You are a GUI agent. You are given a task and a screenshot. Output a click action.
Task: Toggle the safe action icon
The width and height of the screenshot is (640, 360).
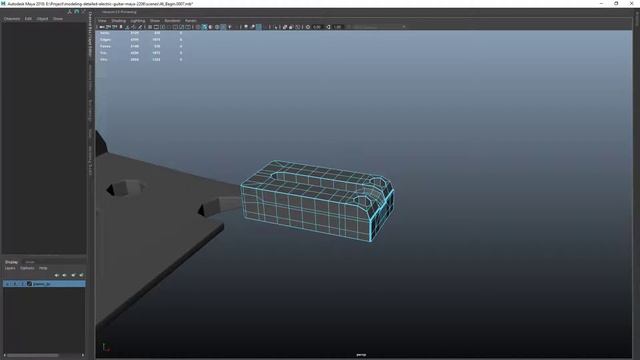[x=181, y=27]
